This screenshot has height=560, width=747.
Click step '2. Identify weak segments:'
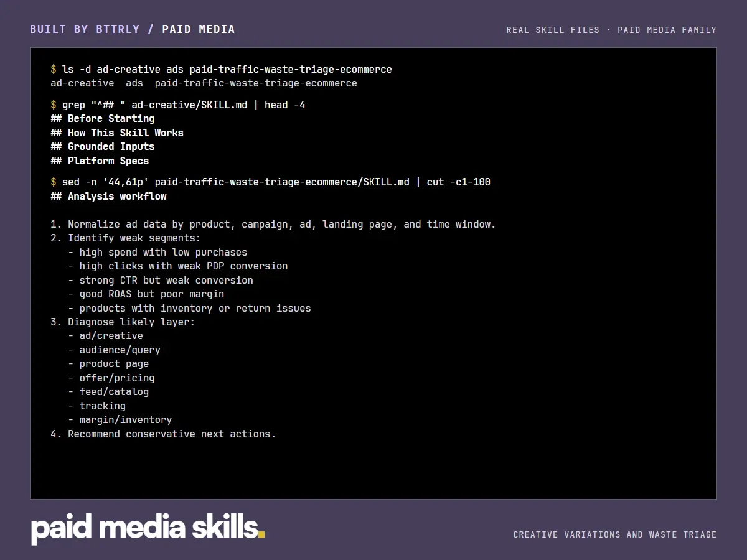point(126,238)
